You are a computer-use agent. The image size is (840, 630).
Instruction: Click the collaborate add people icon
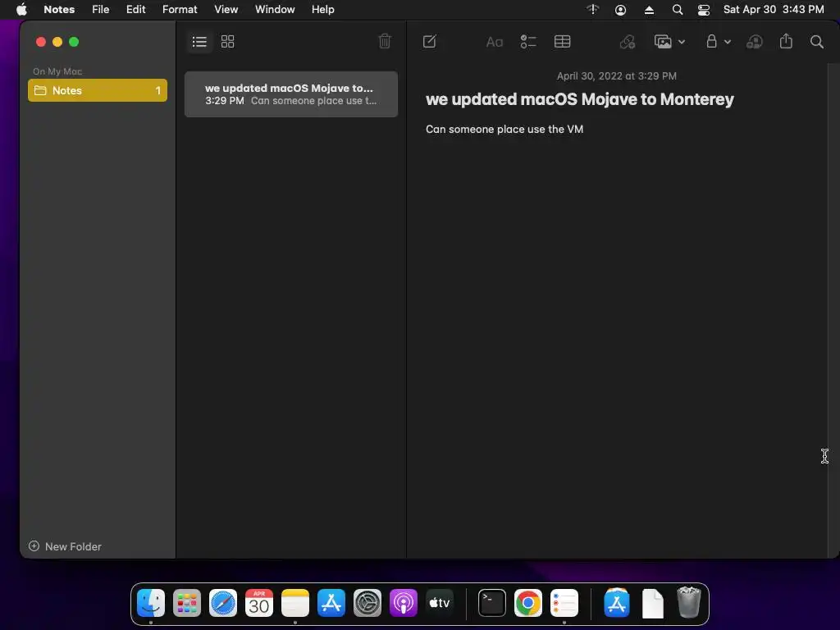point(755,42)
